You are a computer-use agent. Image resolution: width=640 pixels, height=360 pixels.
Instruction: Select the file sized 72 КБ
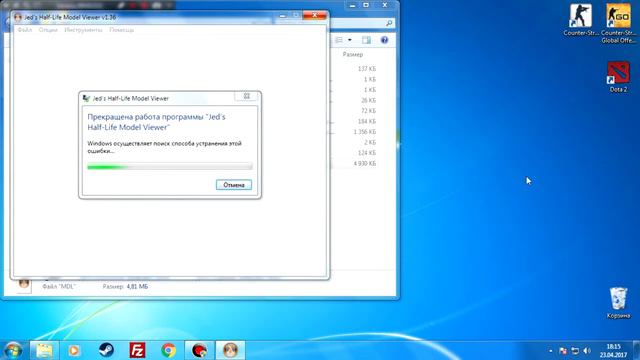[368, 111]
